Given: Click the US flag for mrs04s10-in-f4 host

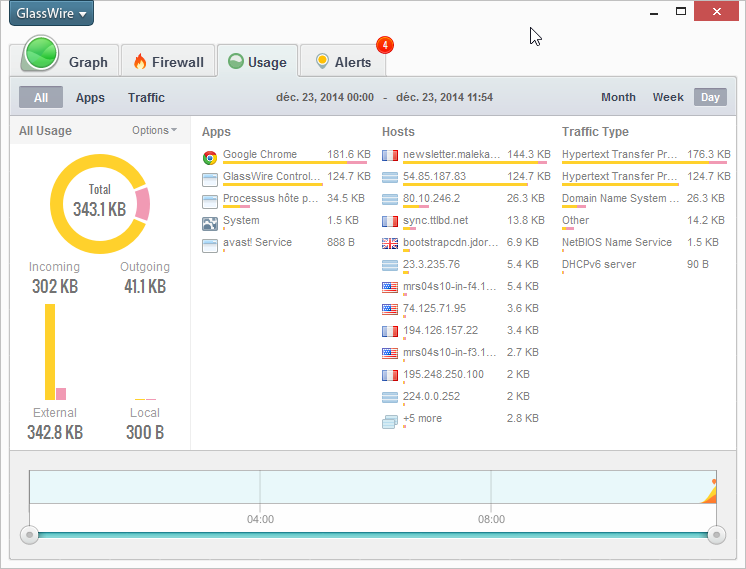Looking at the screenshot, I should coord(390,287).
